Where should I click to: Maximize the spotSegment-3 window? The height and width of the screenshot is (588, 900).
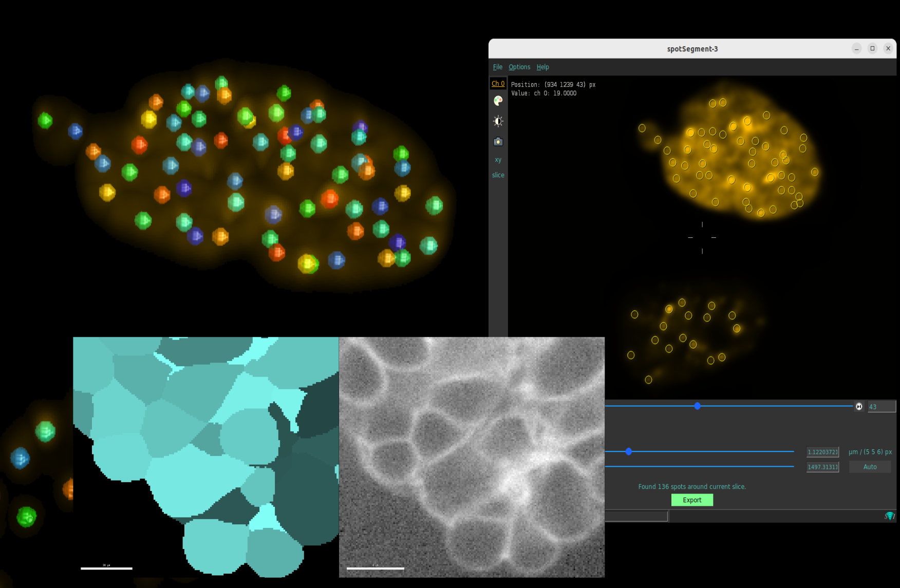tap(872, 48)
